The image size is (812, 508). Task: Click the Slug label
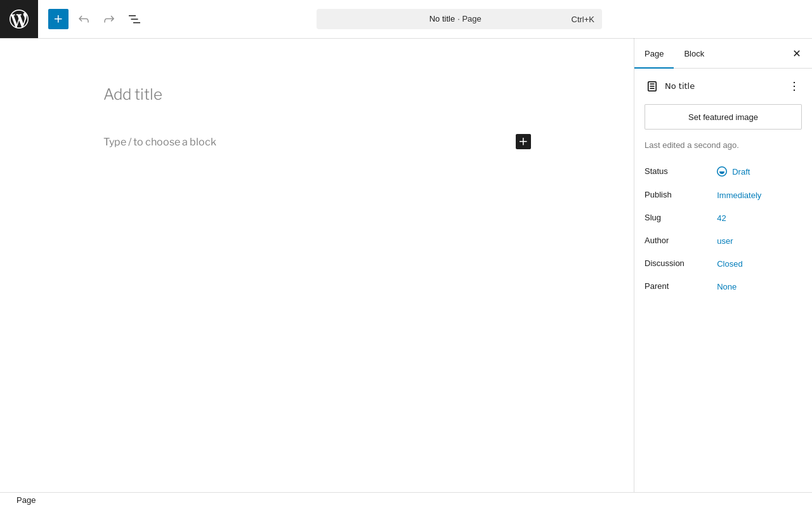[x=653, y=218]
